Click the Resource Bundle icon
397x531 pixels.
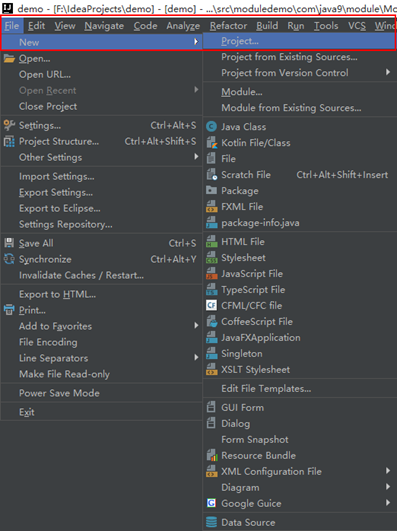(x=211, y=455)
